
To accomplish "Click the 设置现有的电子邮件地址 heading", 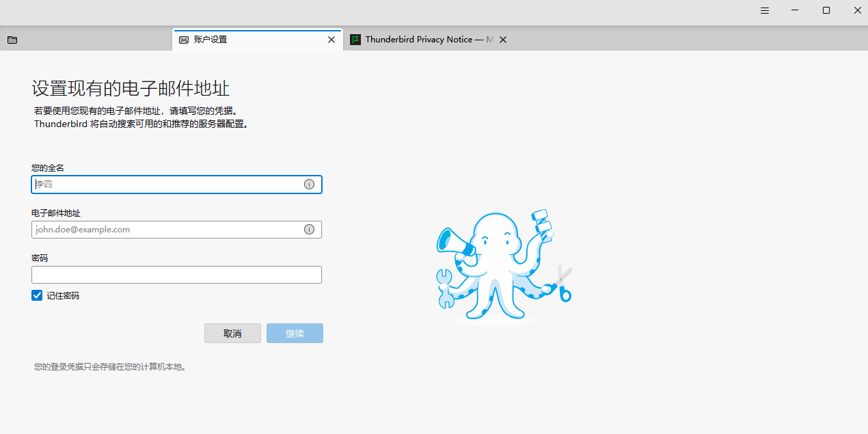I will 131,88.
